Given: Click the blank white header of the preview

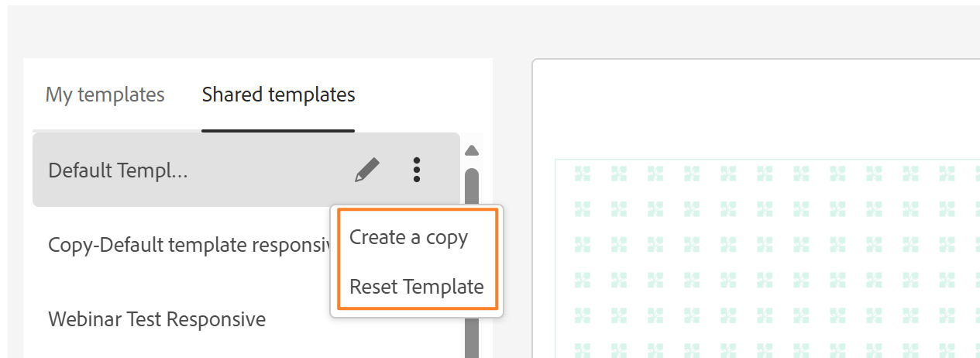Looking at the screenshot, I should click(755, 108).
